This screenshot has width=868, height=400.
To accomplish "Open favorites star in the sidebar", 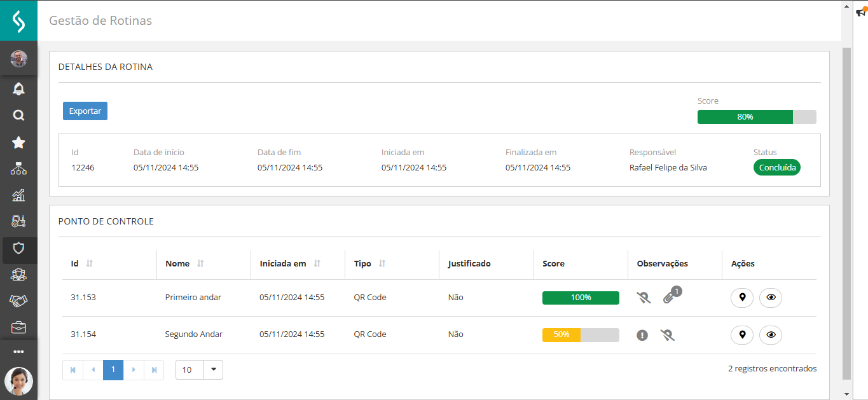I will pos(18,142).
